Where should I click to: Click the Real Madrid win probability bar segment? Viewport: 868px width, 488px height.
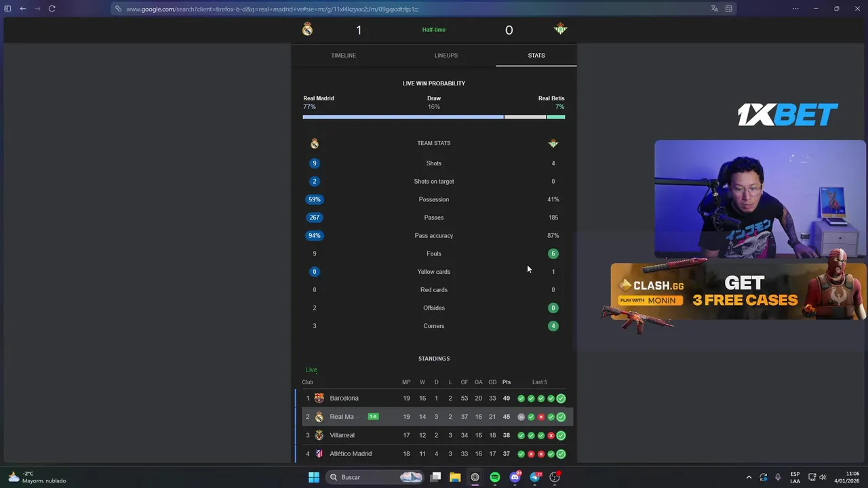[x=403, y=117]
